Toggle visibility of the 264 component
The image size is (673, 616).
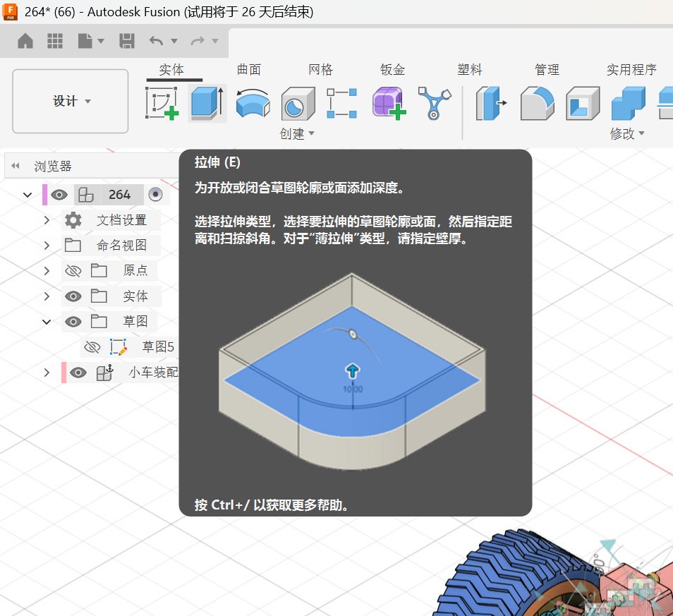pyautogui.click(x=59, y=195)
